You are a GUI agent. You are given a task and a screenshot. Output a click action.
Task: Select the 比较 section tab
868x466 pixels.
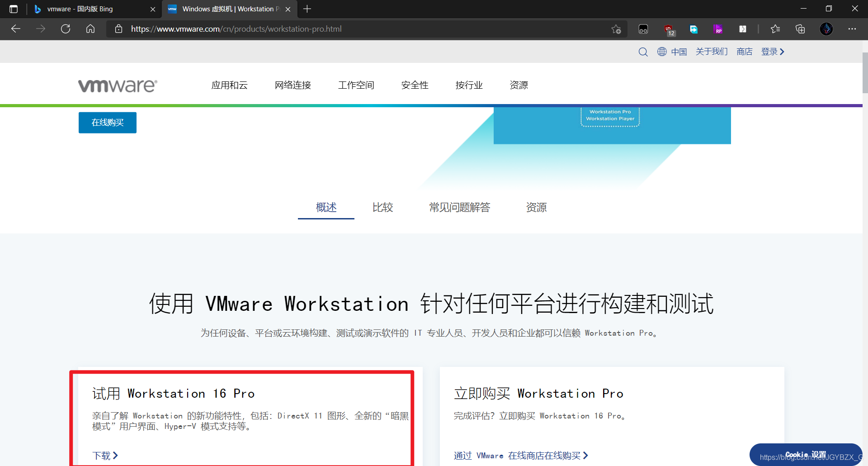pyautogui.click(x=382, y=207)
